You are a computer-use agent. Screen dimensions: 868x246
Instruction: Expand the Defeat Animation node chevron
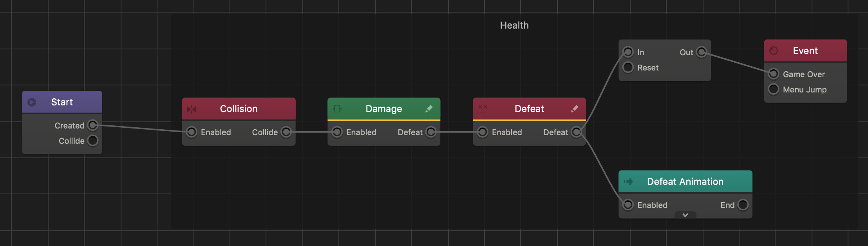[x=685, y=215]
